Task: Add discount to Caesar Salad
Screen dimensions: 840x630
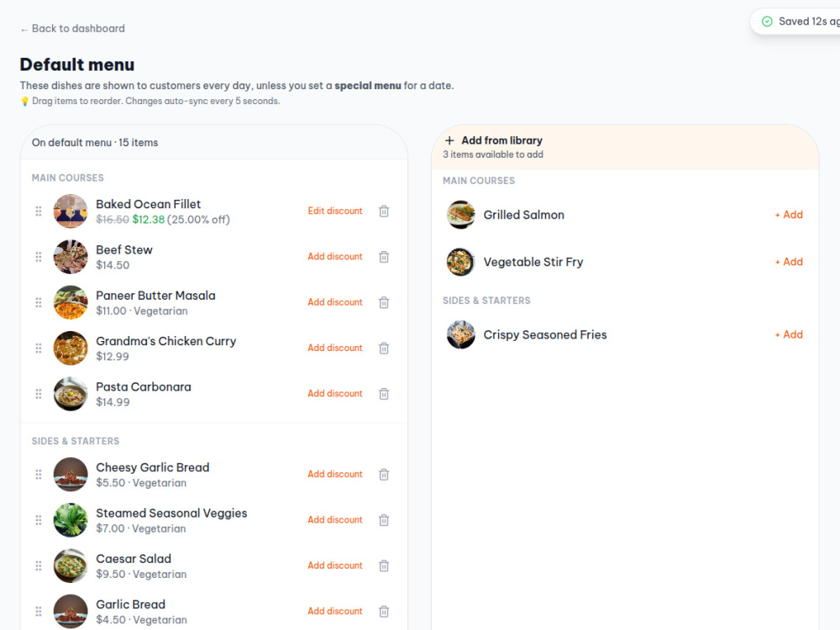Action: [335, 565]
